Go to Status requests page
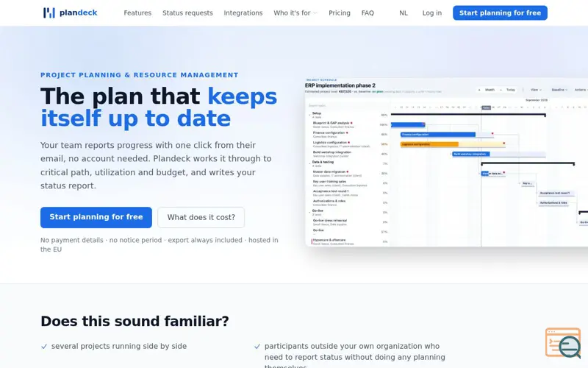 [187, 13]
